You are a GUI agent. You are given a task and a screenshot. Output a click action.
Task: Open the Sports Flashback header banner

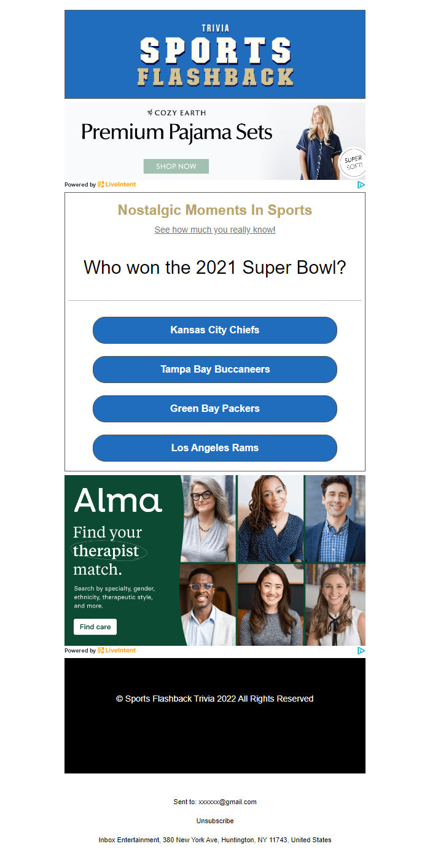(x=215, y=54)
